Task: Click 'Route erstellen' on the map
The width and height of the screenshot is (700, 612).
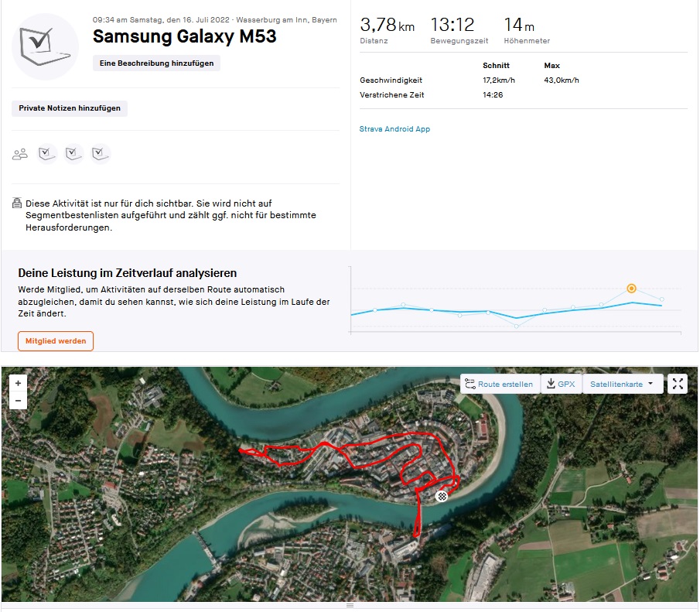Action: click(499, 384)
